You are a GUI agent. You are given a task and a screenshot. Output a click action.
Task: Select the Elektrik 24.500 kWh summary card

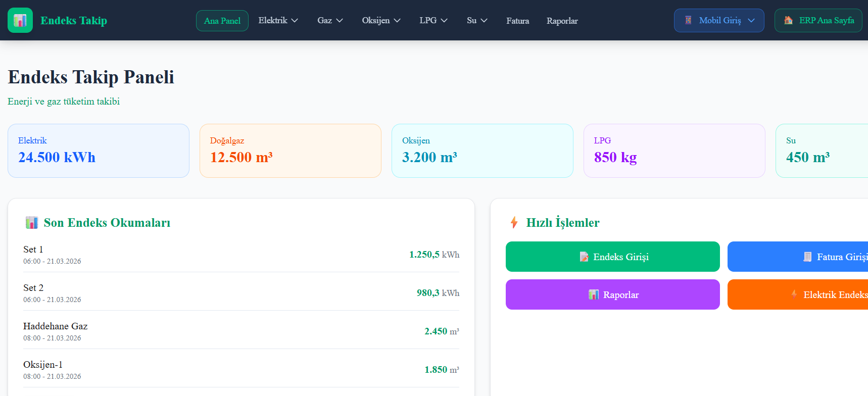pos(99,151)
